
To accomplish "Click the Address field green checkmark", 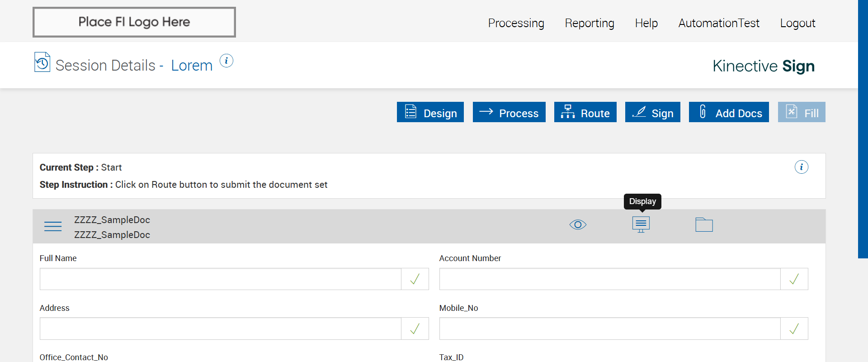I will [415, 329].
